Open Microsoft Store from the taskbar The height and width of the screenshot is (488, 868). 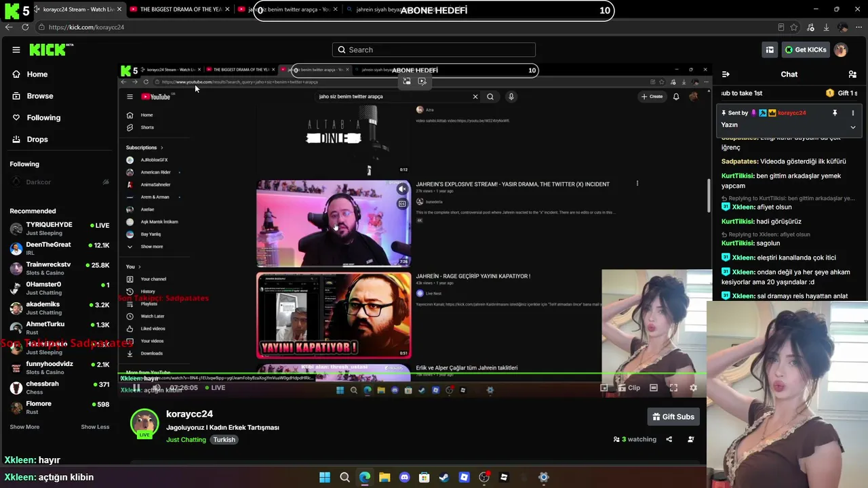click(x=425, y=477)
